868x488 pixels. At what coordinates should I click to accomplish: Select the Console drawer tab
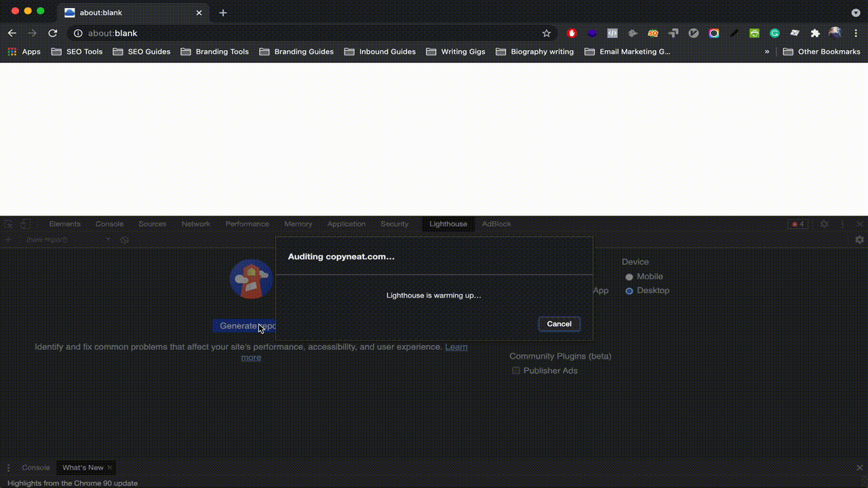[x=36, y=468]
